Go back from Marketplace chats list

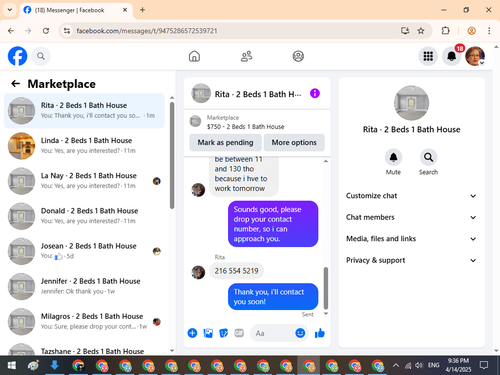(16, 84)
